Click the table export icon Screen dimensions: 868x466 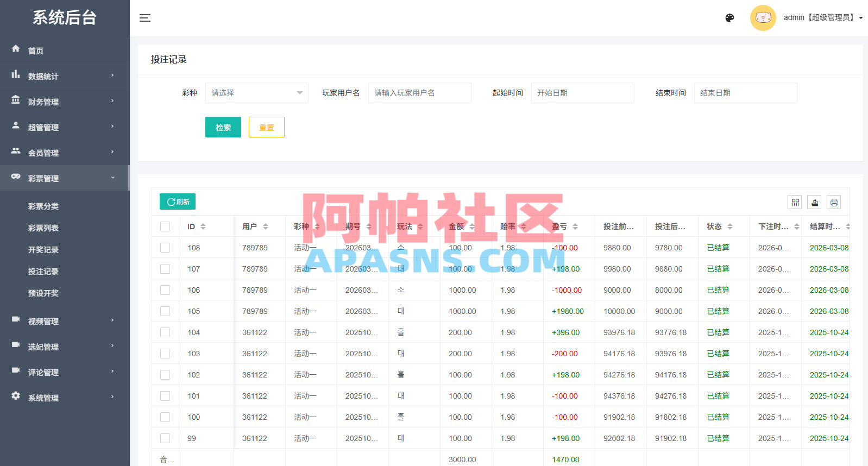point(814,203)
